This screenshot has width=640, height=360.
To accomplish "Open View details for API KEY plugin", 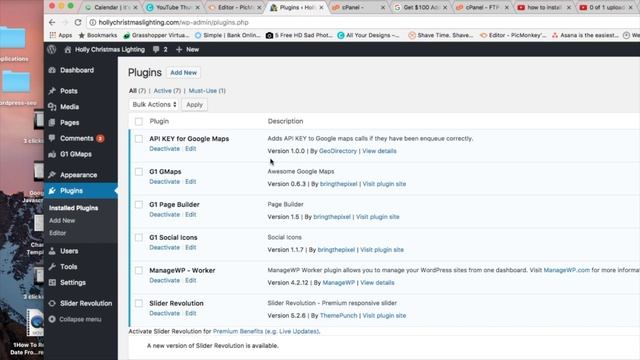I will coord(379,151).
